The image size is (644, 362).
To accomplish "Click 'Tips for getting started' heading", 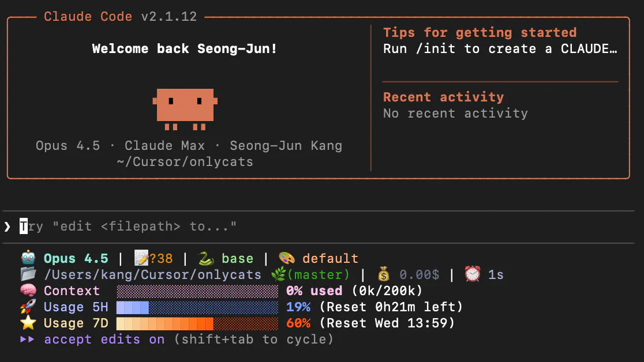I will pos(480,32).
